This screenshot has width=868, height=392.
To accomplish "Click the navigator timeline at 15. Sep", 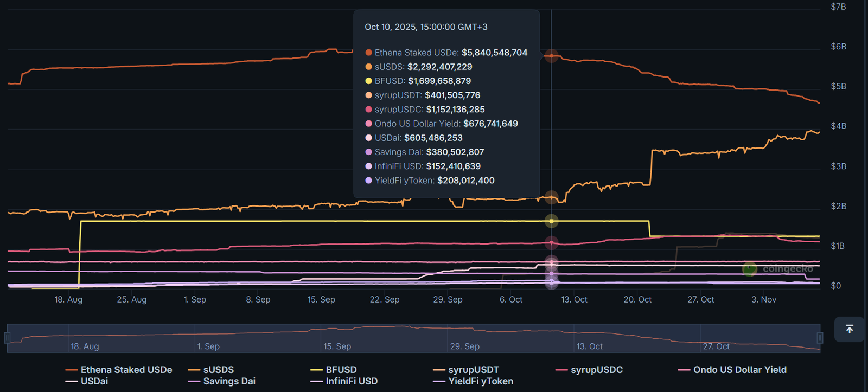I will pos(337,346).
